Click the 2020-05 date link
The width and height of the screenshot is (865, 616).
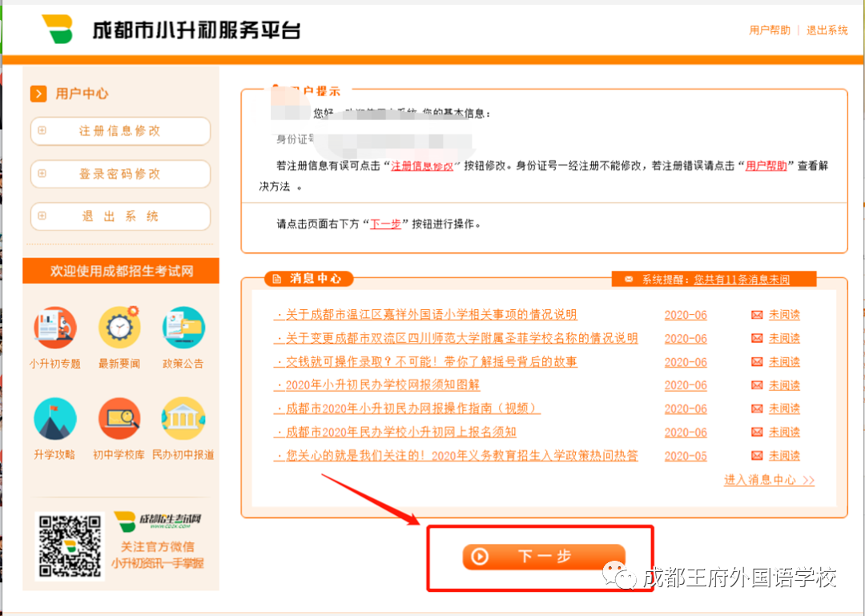click(x=685, y=457)
